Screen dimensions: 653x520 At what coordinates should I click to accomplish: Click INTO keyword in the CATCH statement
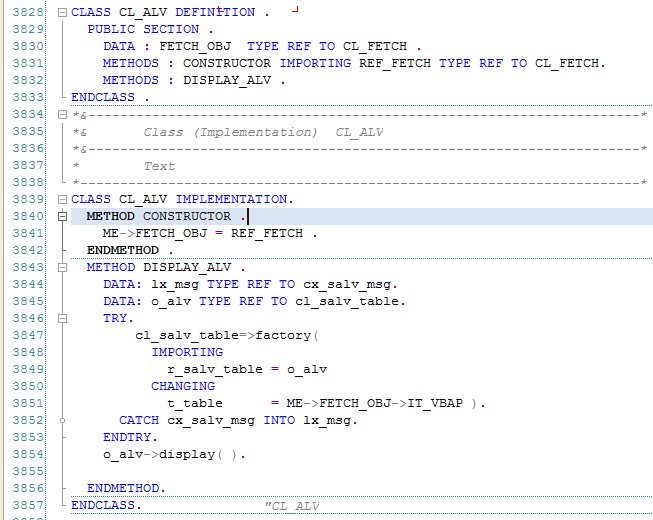tap(279, 420)
